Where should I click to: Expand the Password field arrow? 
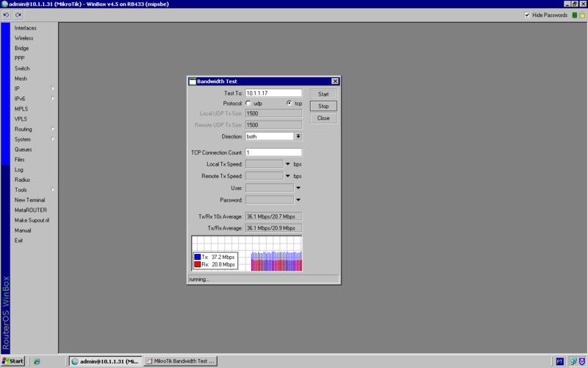click(x=298, y=199)
